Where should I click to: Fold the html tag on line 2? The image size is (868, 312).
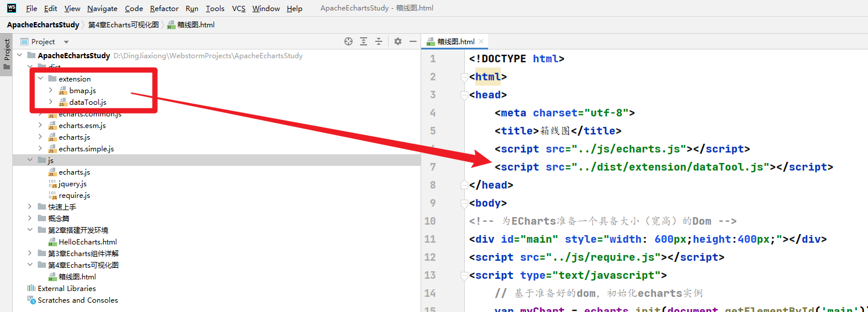(x=464, y=77)
